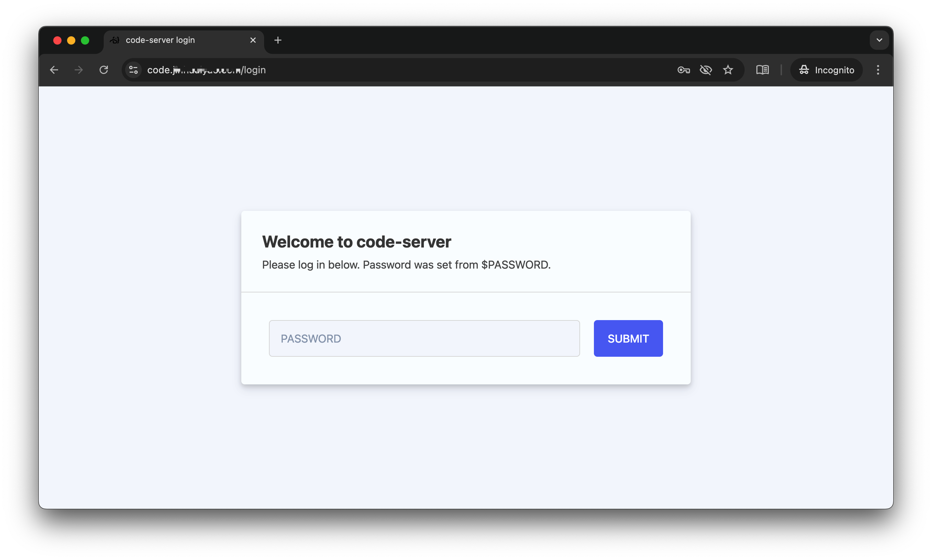Open the site information icon

(133, 70)
